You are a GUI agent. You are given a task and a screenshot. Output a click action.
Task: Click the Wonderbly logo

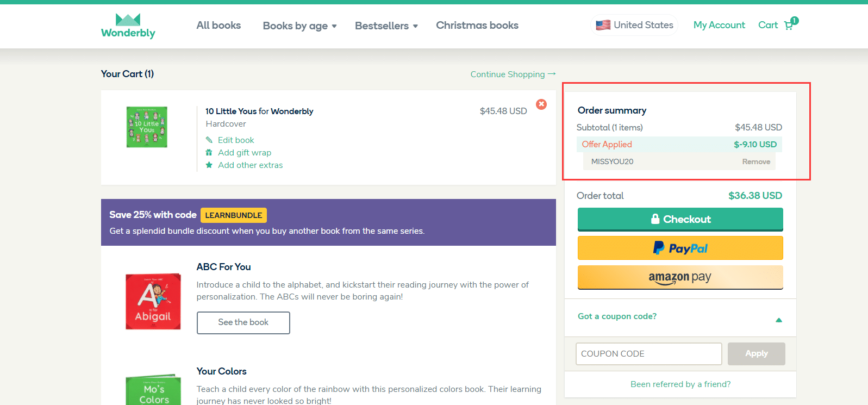[128, 26]
